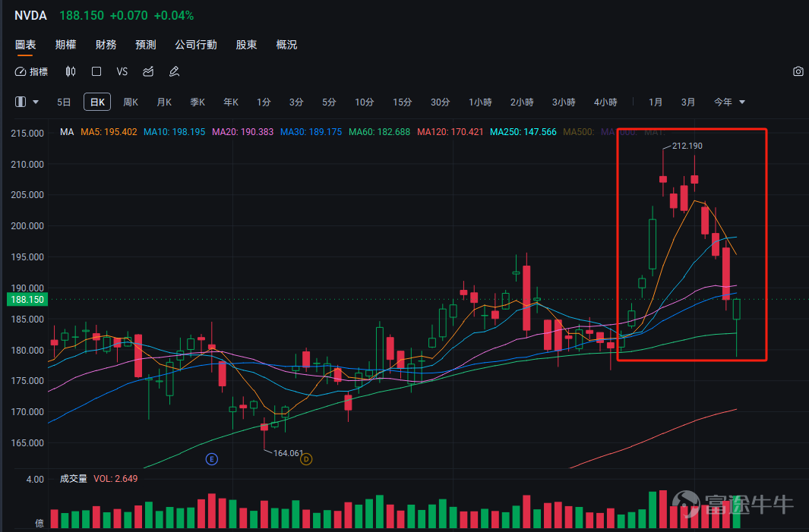
Task: Select the 1分 interval
Action: pyautogui.click(x=264, y=102)
